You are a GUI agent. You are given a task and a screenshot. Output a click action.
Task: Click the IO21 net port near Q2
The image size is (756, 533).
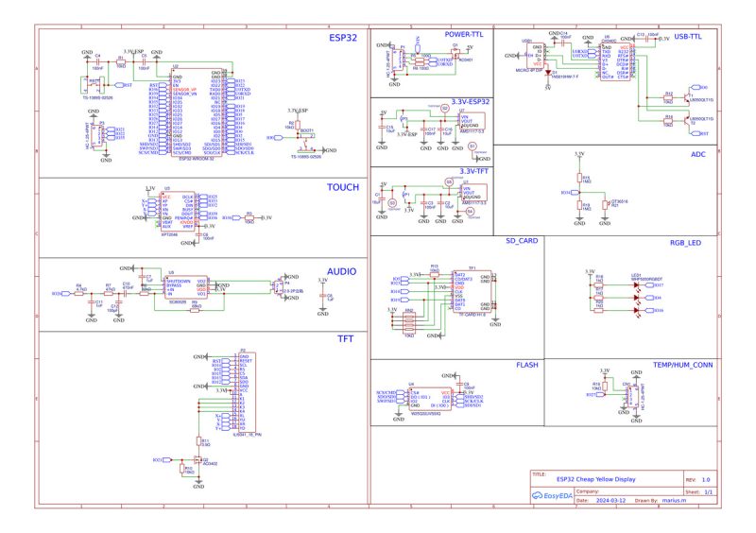click(x=162, y=460)
